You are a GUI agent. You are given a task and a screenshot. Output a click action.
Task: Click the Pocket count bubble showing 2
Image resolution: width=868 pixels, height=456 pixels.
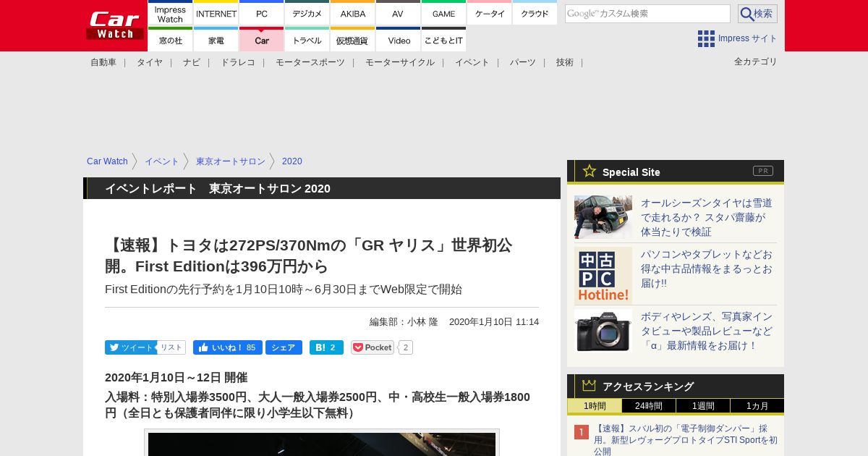(406, 347)
